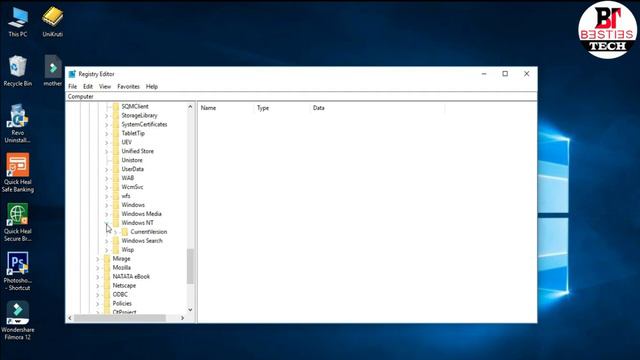The width and height of the screenshot is (640, 360).
Task: Expand the Windows Media key
Action: (107, 214)
